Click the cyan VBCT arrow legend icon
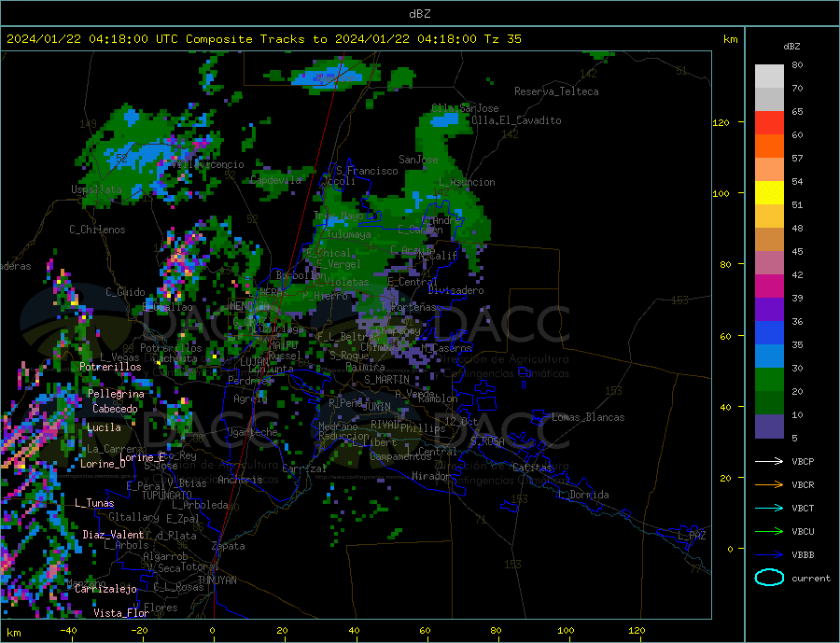This screenshot has width=840, height=643. click(x=769, y=508)
